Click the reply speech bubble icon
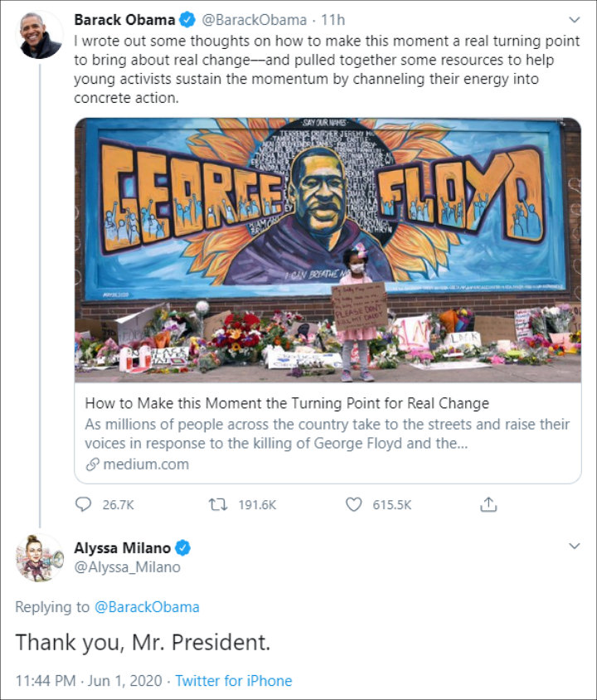This screenshot has width=597, height=700. [83, 504]
